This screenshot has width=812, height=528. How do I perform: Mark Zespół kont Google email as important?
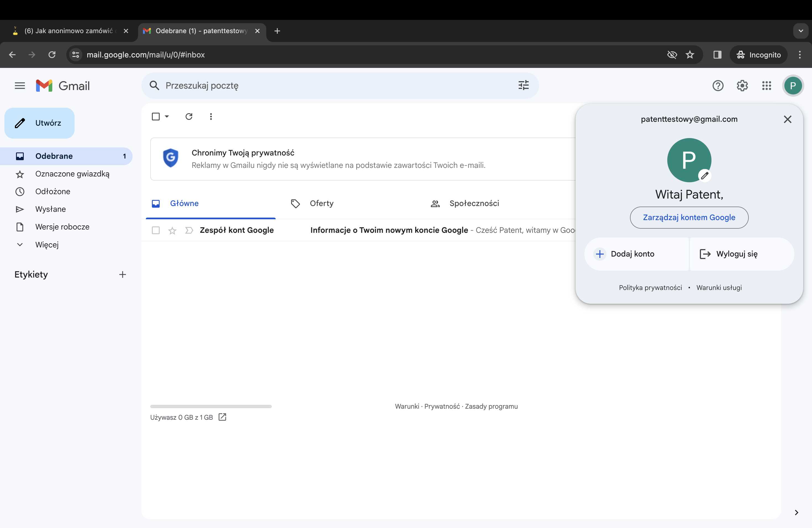click(189, 230)
